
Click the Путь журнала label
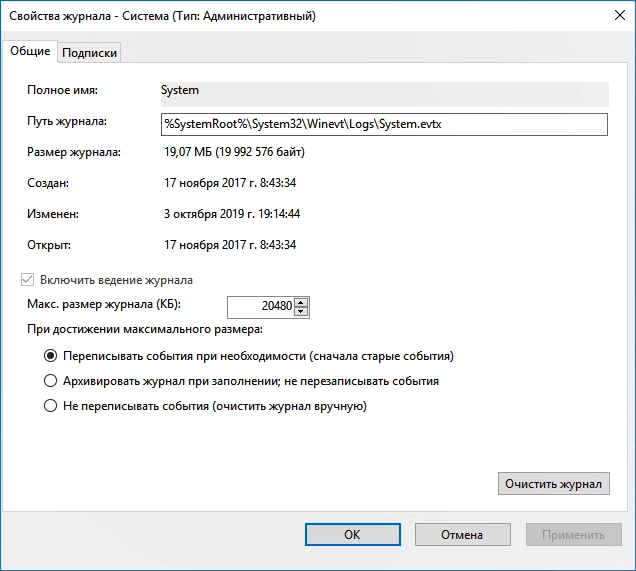coord(67,121)
